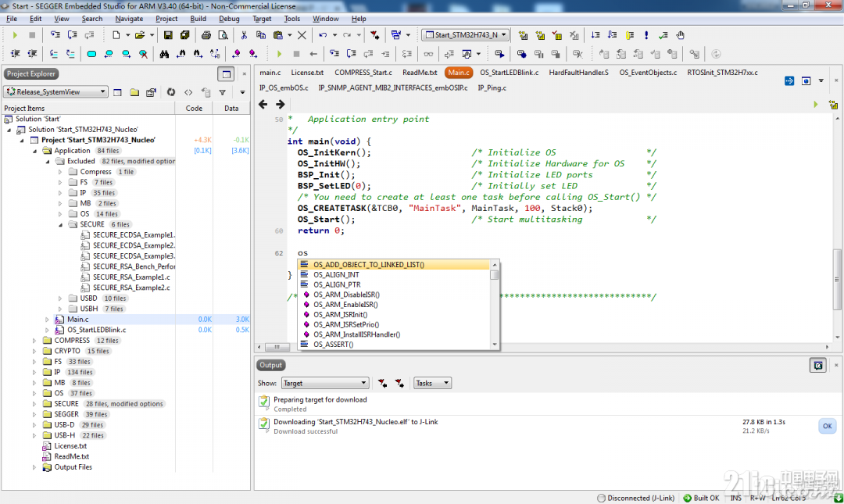Click the hand icon in build toolbar

681,35
